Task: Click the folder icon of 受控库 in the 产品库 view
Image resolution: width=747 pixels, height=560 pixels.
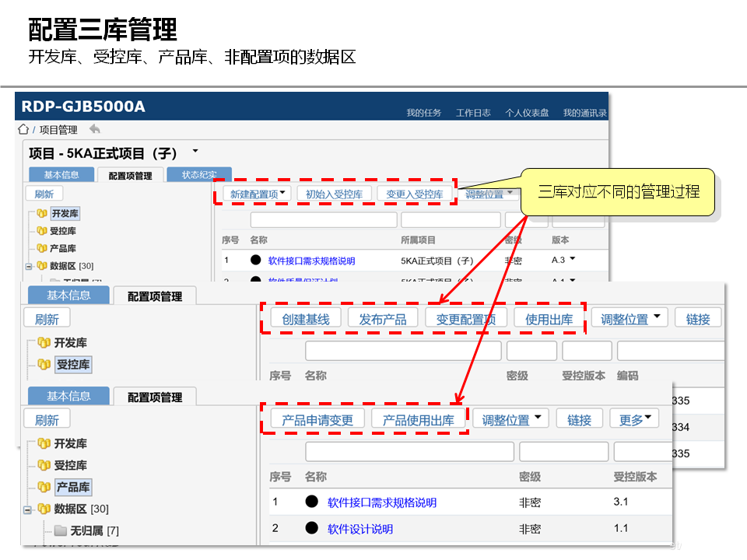Action: (44, 465)
